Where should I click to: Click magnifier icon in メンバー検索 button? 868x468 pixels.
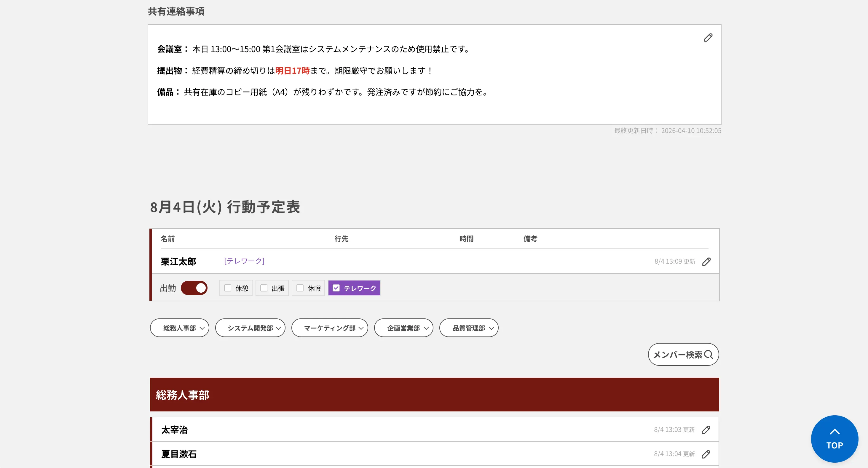(x=708, y=355)
